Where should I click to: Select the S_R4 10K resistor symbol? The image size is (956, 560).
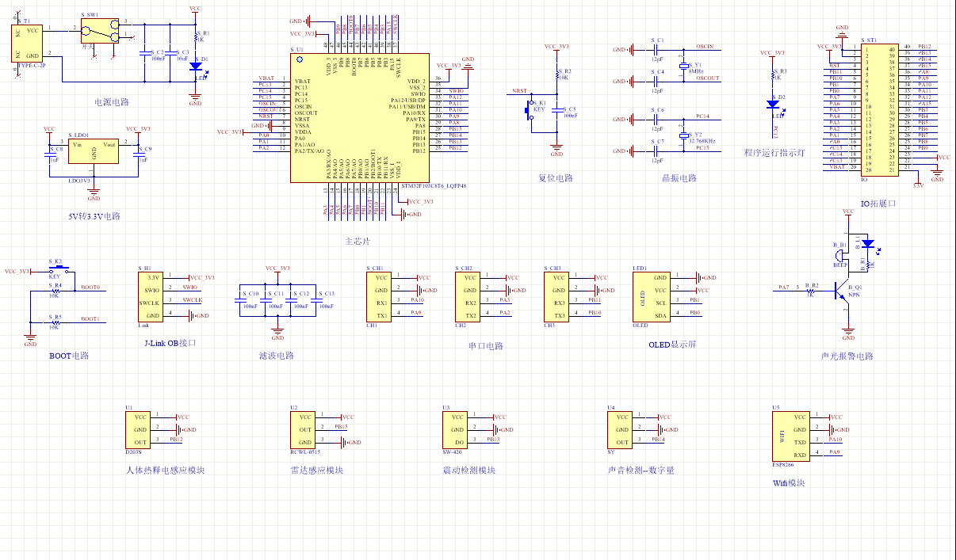tap(55, 291)
